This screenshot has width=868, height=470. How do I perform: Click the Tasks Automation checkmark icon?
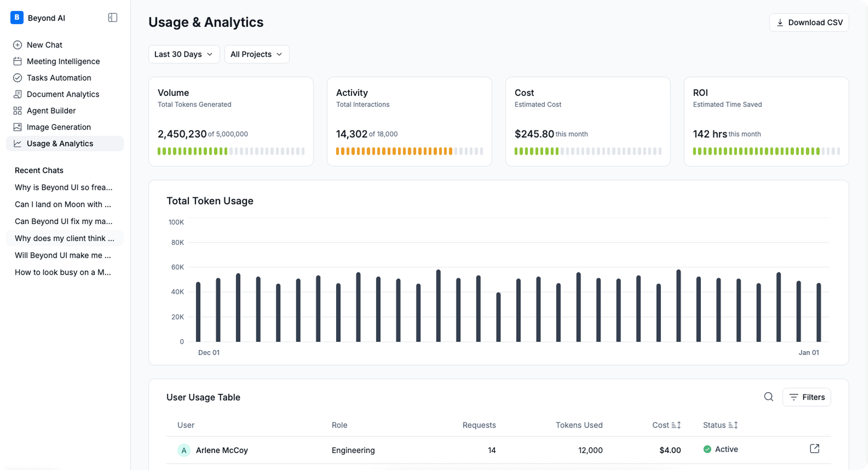pos(17,78)
